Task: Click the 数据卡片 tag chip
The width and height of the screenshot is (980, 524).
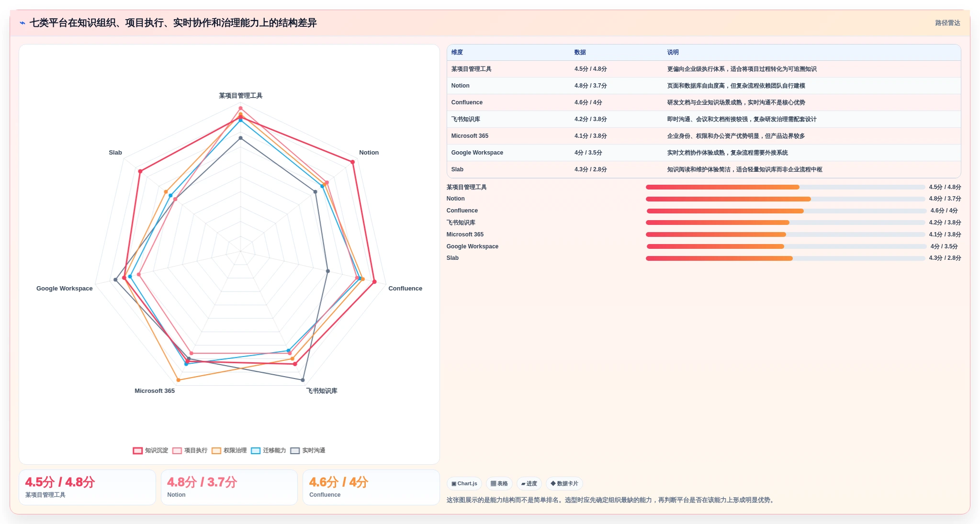Action: (x=564, y=483)
